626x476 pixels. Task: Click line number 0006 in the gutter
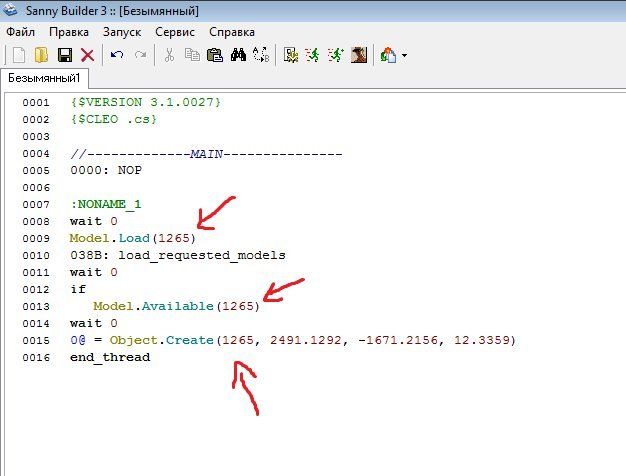coord(36,188)
